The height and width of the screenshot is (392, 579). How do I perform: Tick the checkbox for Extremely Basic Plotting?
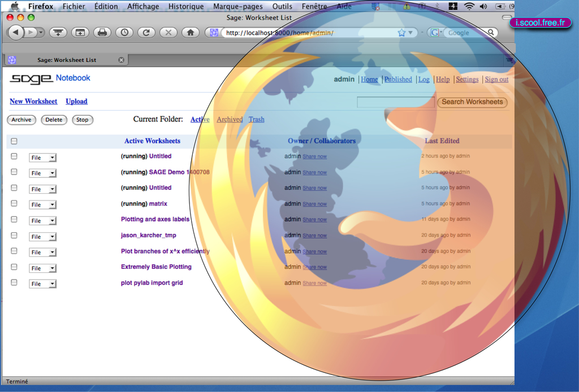14,267
